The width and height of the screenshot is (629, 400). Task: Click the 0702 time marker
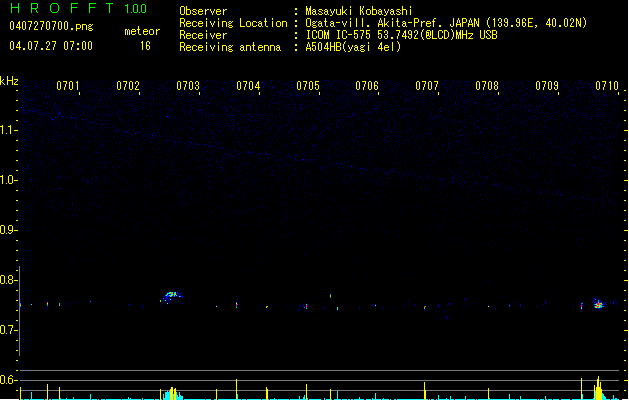pos(128,86)
